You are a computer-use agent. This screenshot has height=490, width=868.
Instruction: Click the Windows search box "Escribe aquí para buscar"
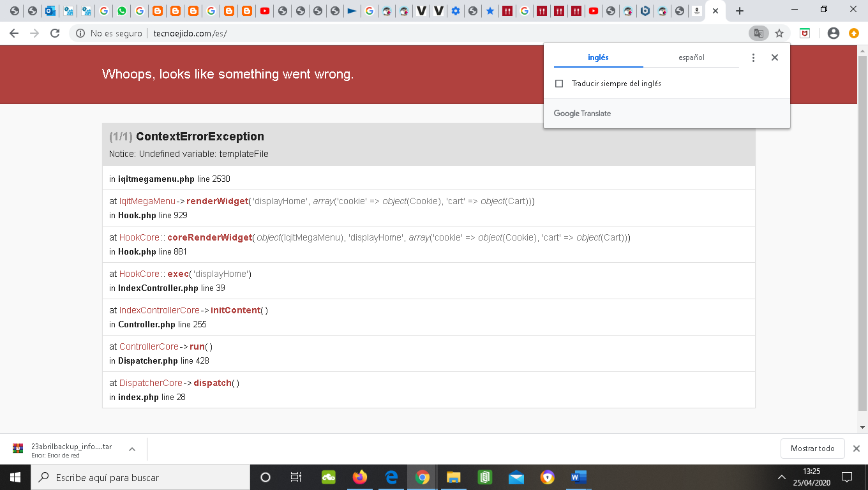[140, 477]
